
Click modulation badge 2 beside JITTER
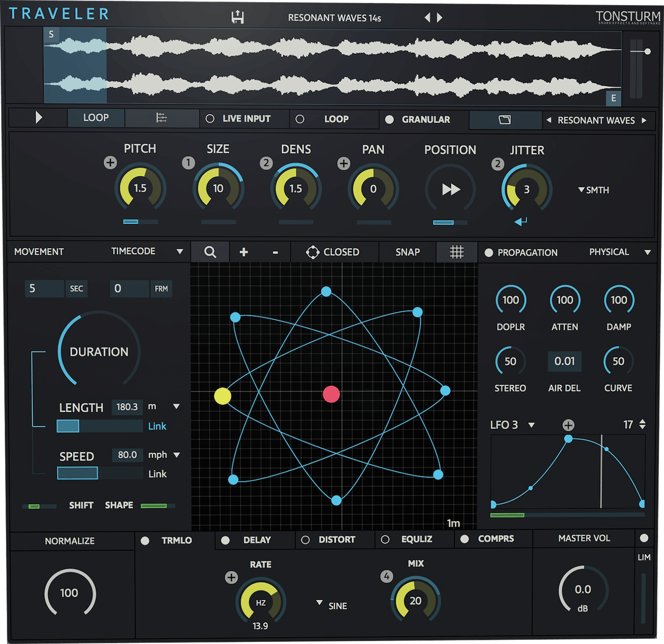[497, 164]
